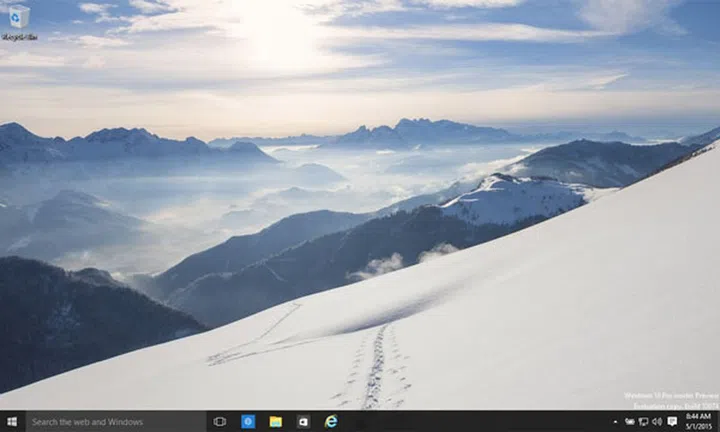Viewport: 720px width, 432px height.
Task: Open the Action Center notifications icon
Action: pyautogui.click(x=672, y=422)
